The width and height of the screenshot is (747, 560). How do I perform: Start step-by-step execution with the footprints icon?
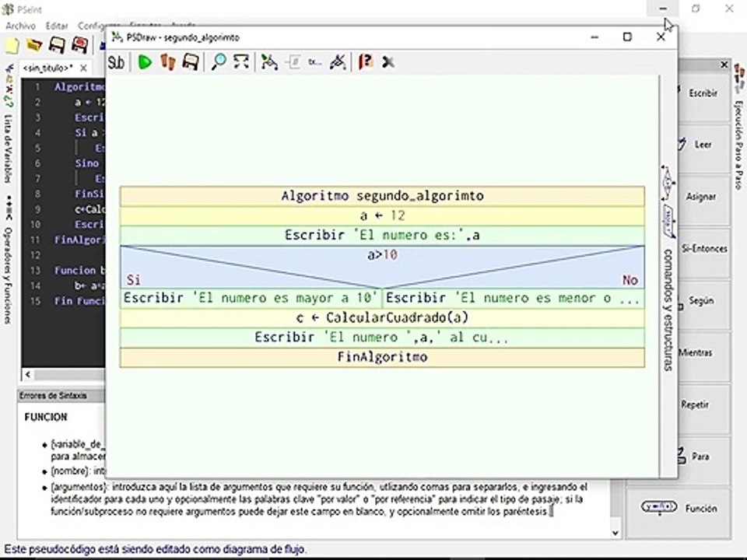[168, 62]
